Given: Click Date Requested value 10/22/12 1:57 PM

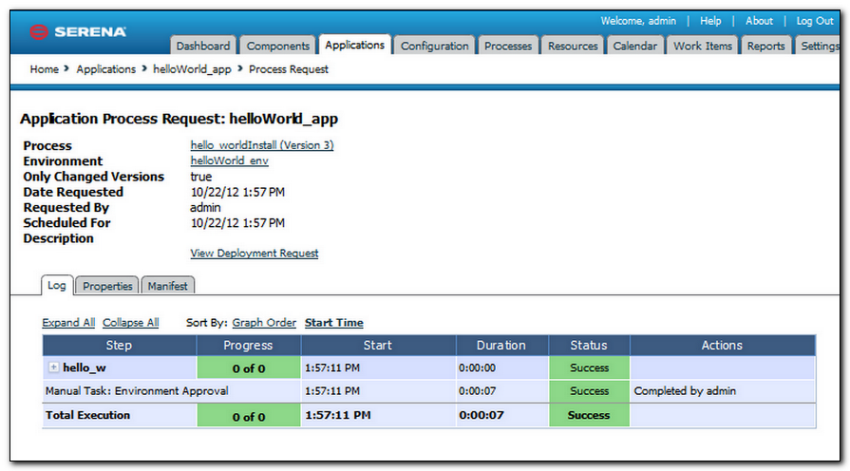Looking at the screenshot, I should 237,192.
